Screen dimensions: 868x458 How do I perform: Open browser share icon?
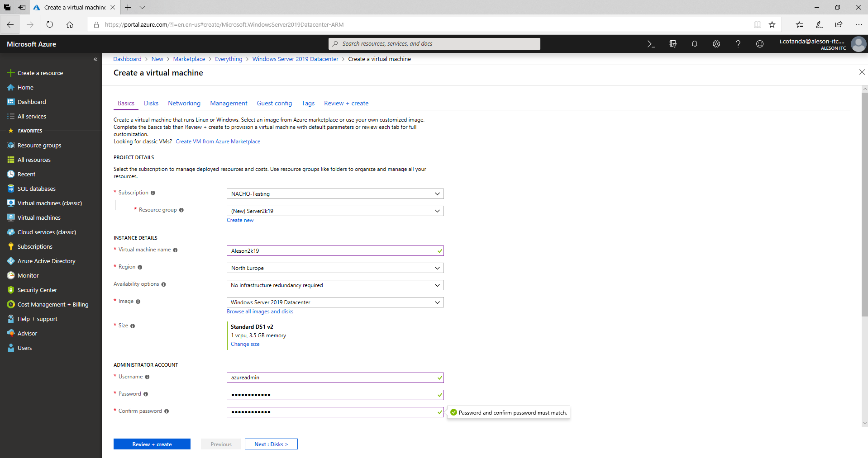(839, 25)
